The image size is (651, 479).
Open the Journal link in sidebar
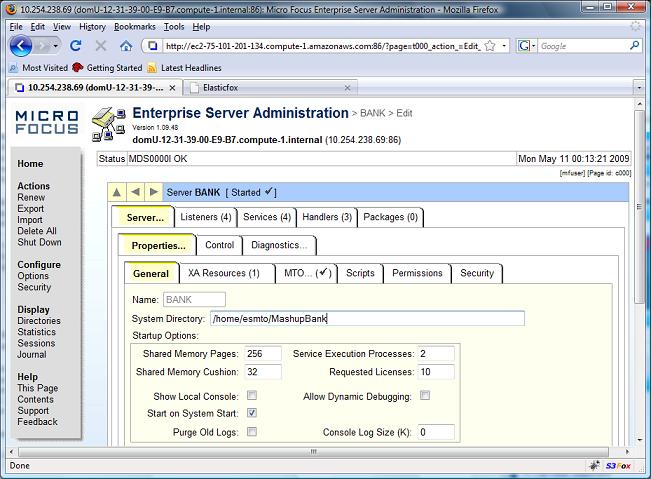coord(32,354)
